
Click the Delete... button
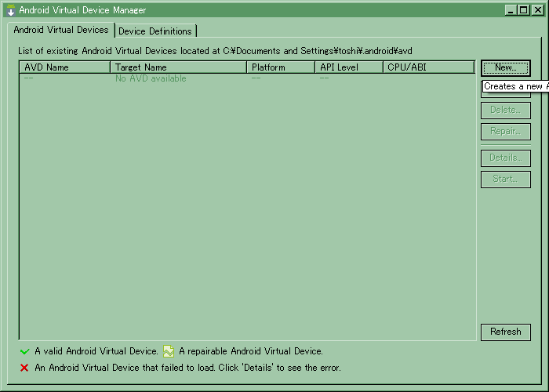(x=506, y=111)
